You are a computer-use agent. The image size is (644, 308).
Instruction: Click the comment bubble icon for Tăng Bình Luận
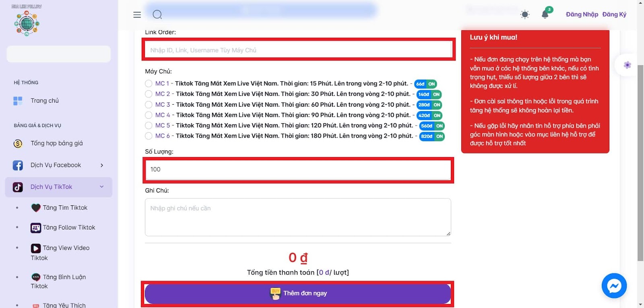point(36,277)
